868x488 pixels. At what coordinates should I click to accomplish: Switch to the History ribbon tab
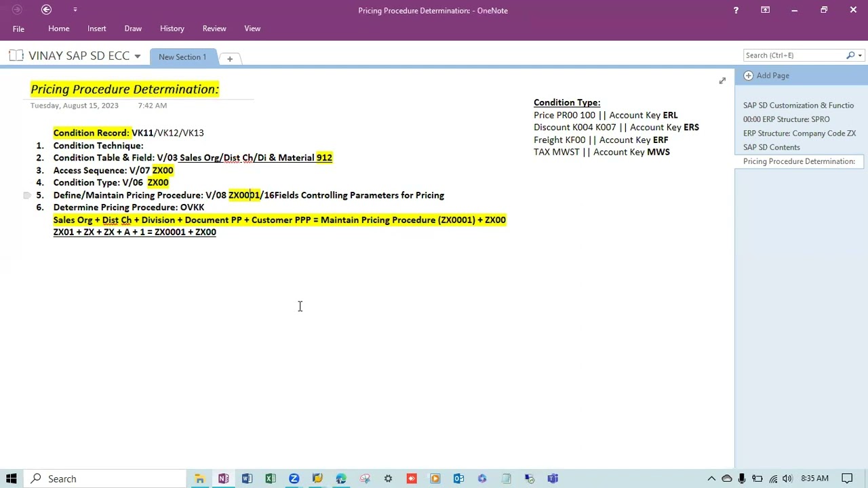(x=172, y=28)
